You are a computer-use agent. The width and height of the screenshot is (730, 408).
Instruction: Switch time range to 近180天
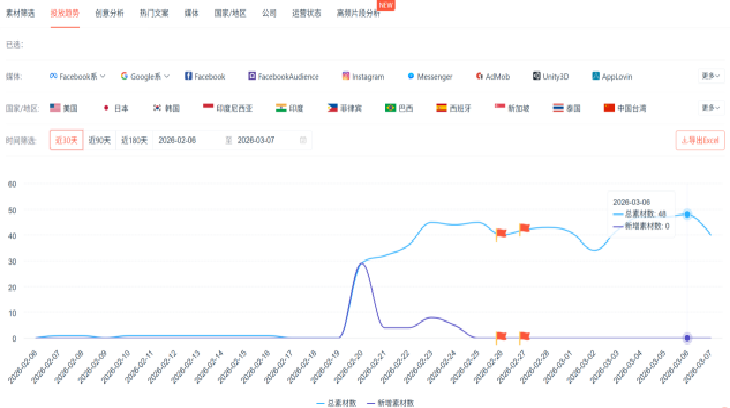tap(135, 140)
